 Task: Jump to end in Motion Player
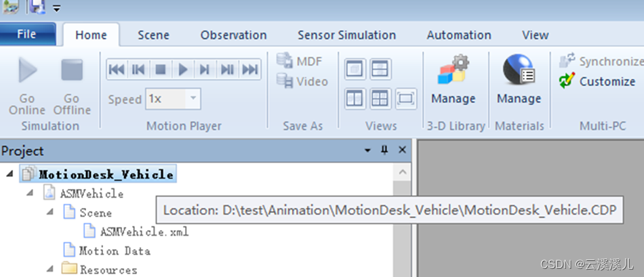point(249,69)
